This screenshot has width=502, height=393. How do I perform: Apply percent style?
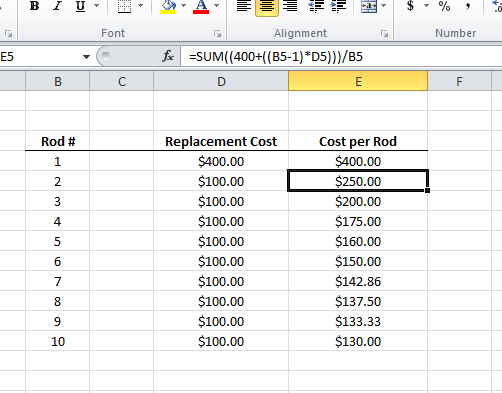444,6
